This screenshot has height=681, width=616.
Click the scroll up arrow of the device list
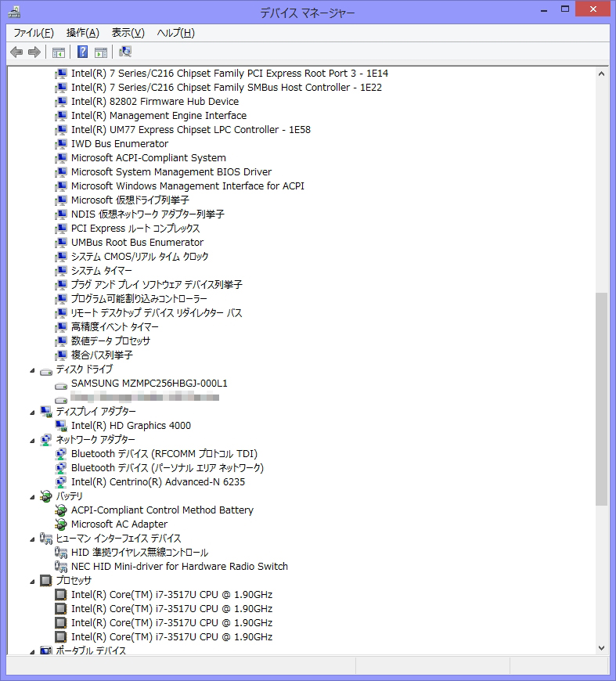click(601, 74)
